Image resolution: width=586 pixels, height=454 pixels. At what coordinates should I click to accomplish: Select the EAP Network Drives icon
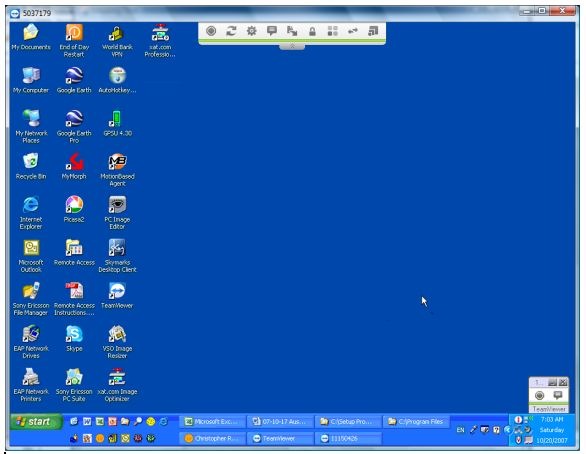(x=31, y=342)
